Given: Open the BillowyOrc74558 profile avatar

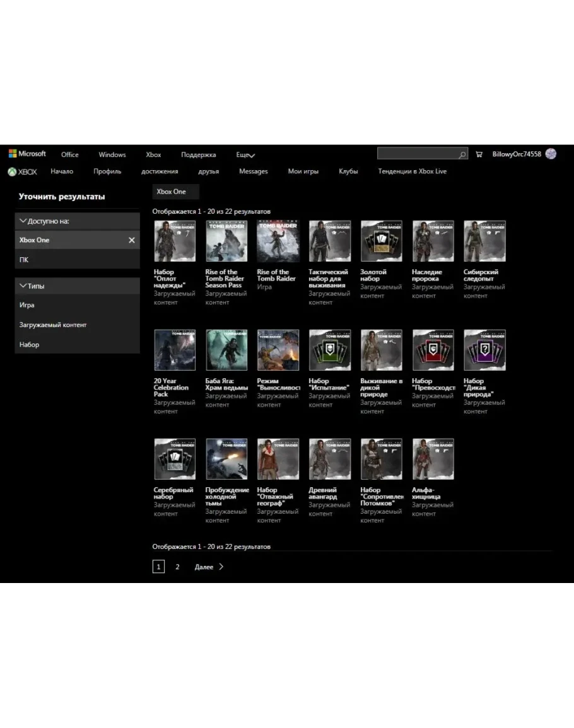Looking at the screenshot, I should (551, 154).
